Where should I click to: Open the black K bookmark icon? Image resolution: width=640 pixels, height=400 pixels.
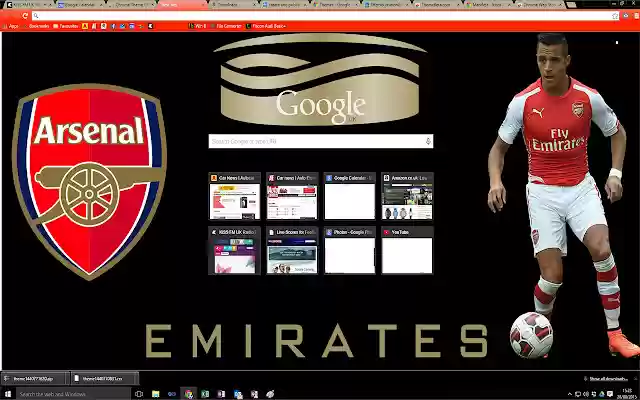pyautogui.click(x=151, y=26)
